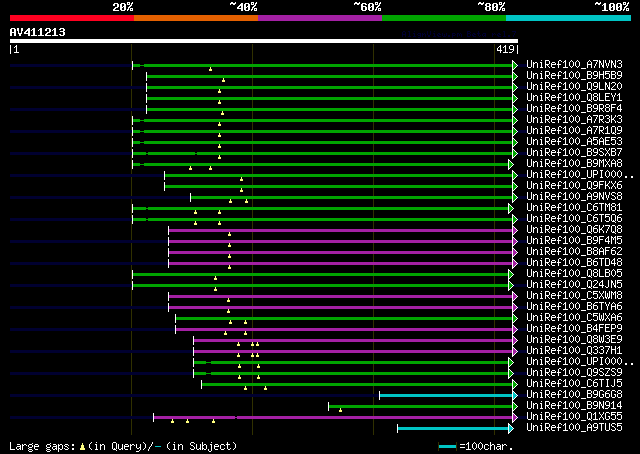Select the UniRef100_B9SXB7 label

pyautogui.click(x=574, y=153)
